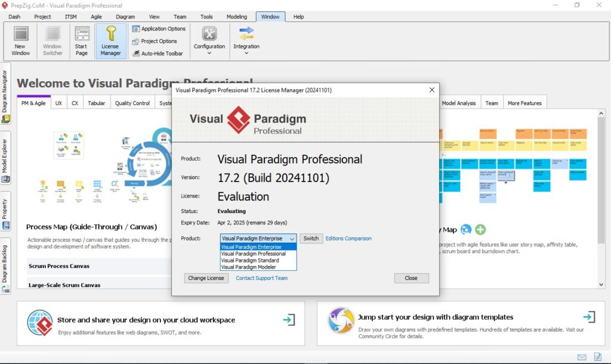Viewport: 611px width, 364px height.
Task: Choose Visual Paradigm Modeler from list
Action: pos(258,267)
